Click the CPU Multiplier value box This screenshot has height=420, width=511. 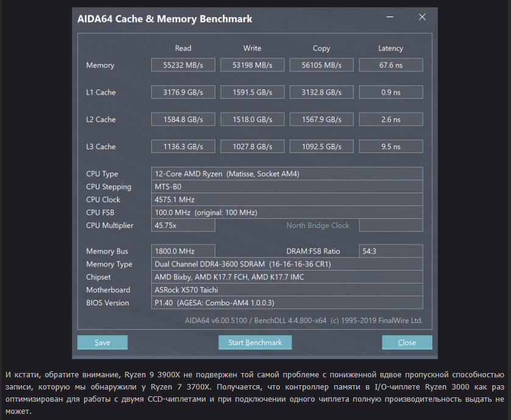coord(183,226)
